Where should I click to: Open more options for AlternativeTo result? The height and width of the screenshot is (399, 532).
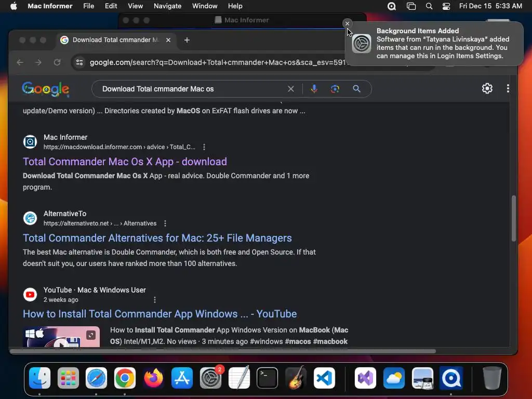pos(165,223)
